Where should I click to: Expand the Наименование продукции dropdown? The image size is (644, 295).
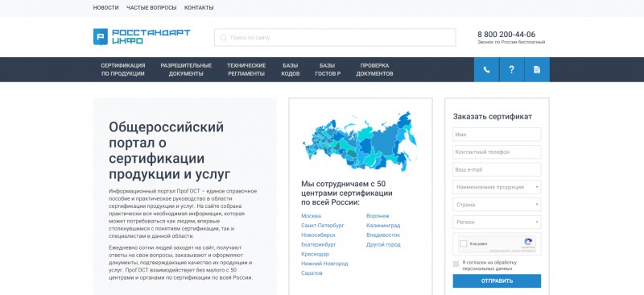tap(497, 187)
